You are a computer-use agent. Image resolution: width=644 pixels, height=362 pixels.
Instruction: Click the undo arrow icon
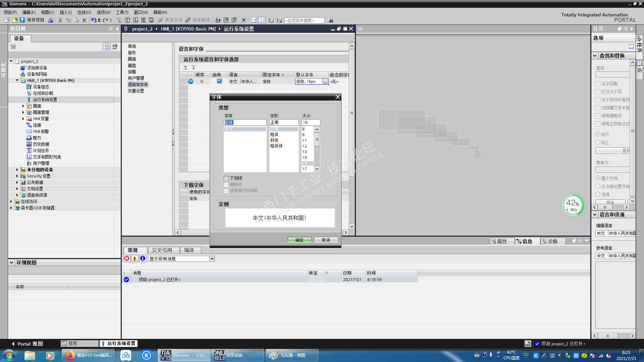click(x=93, y=20)
